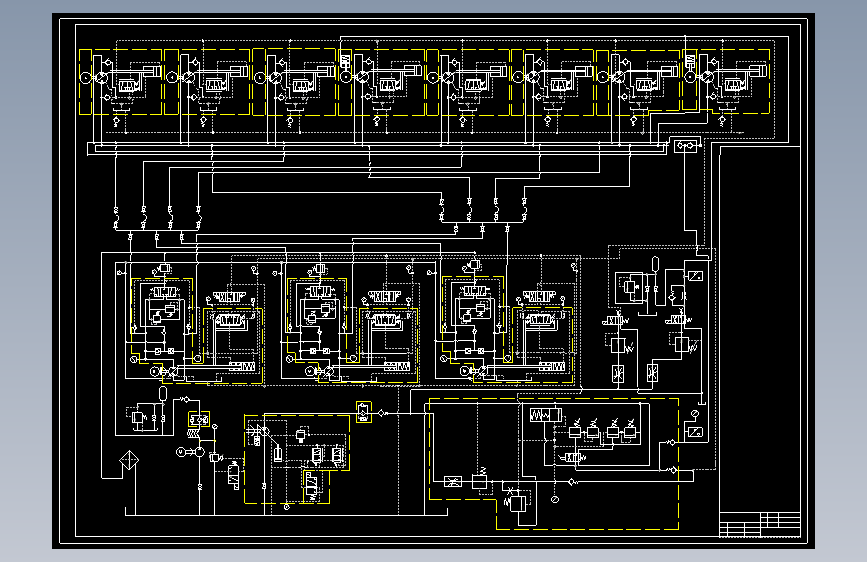The image size is (867, 562).
Task: Select the spring-loaded valve with zigzag in bottom block
Action: point(546,415)
